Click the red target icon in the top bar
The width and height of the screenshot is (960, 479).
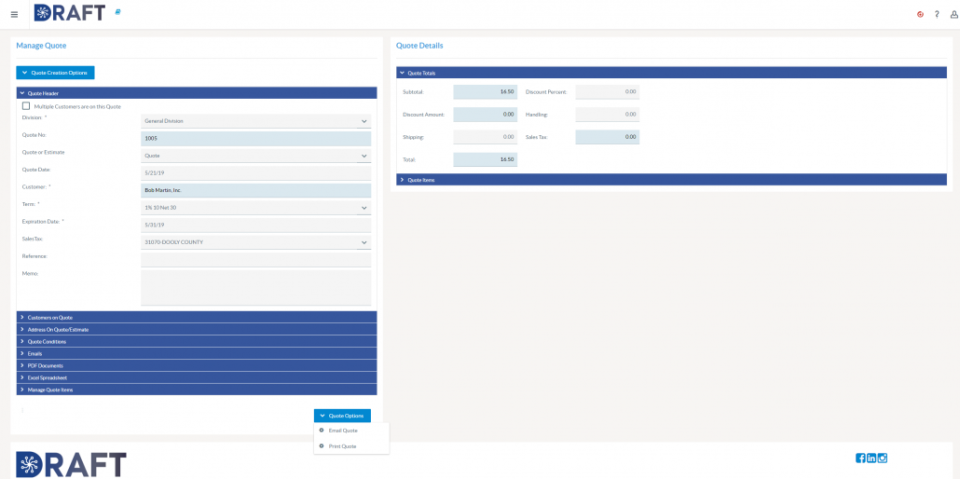tap(920, 14)
